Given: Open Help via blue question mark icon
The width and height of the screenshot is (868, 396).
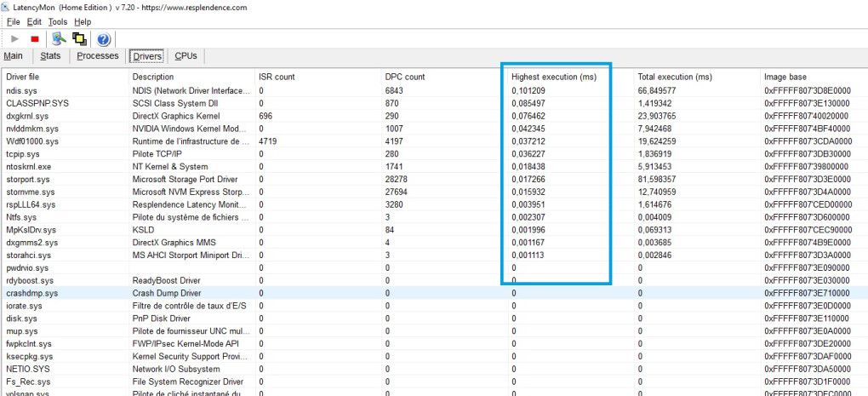Looking at the screenshot, I should (x=104, y=38).
